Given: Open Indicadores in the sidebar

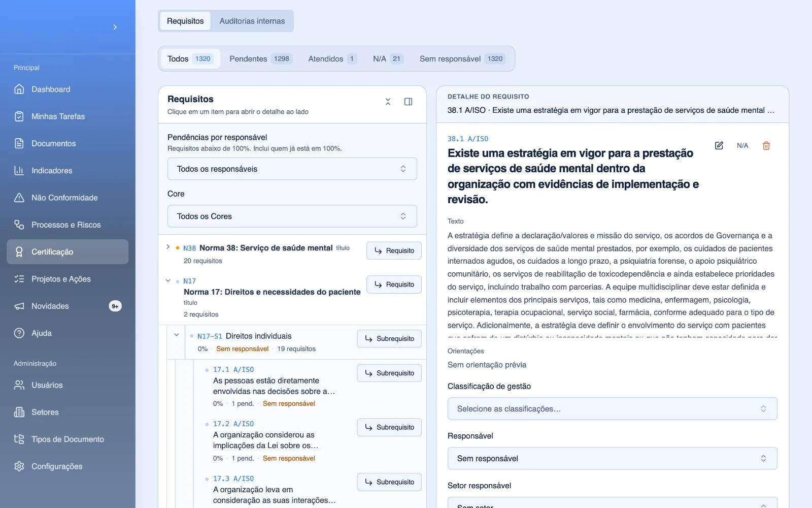Looking at the screenshot, I should click(67, 171).
